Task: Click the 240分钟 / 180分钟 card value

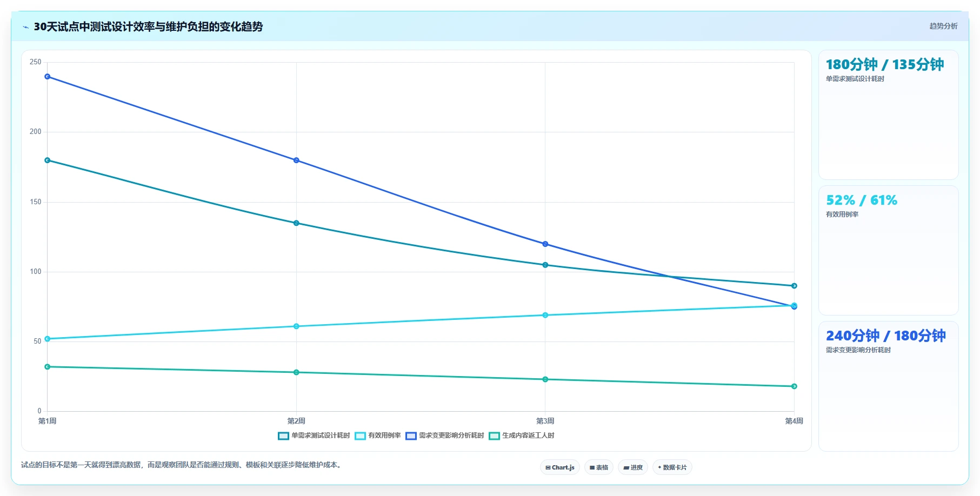Action: click(x=886, y=336)
